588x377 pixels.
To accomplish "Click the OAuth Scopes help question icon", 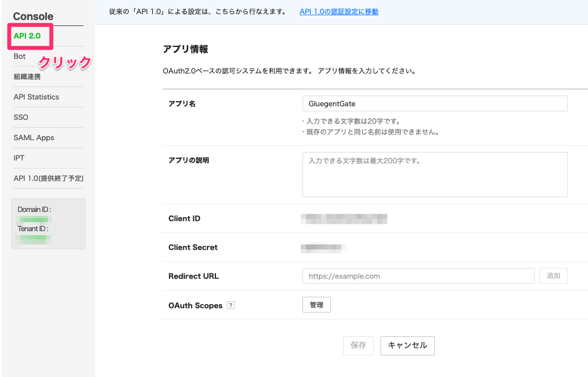I will point(231,305).
